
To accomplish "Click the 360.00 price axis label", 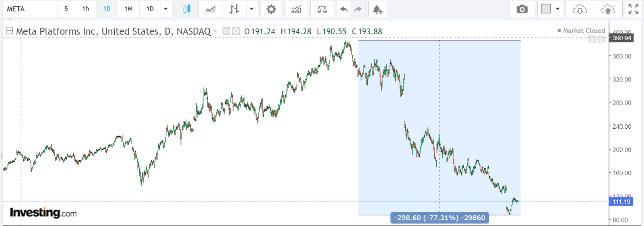I will pos(622,56).
